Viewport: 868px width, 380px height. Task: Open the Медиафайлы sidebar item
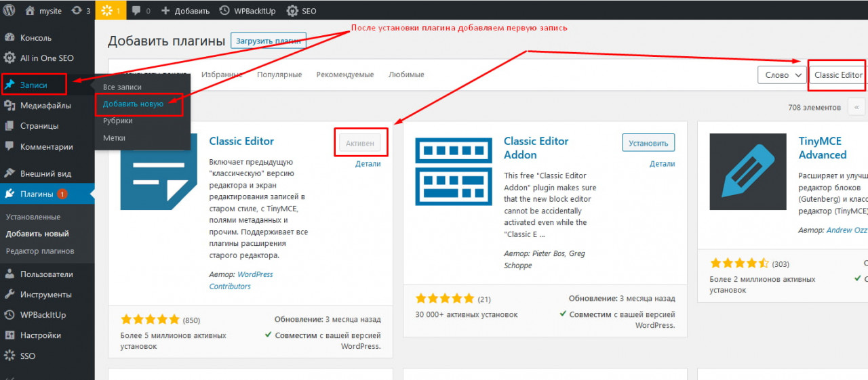coord(45,106)
